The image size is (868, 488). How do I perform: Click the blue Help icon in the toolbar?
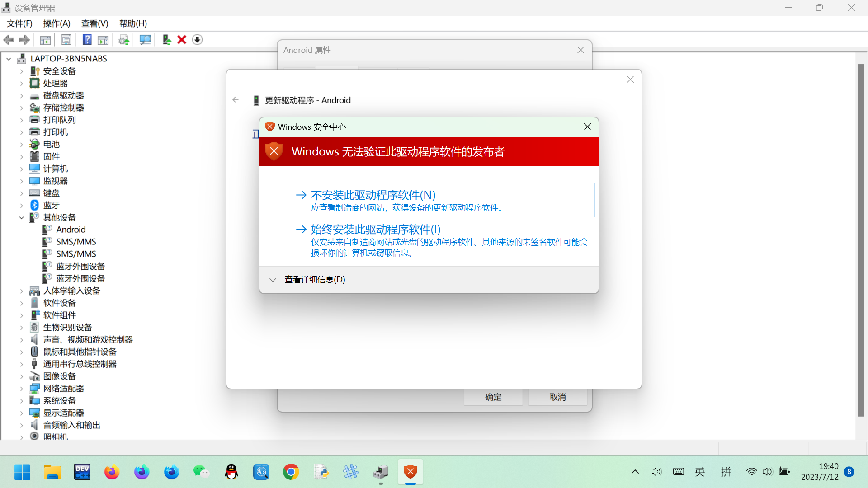tap(87, 40)
